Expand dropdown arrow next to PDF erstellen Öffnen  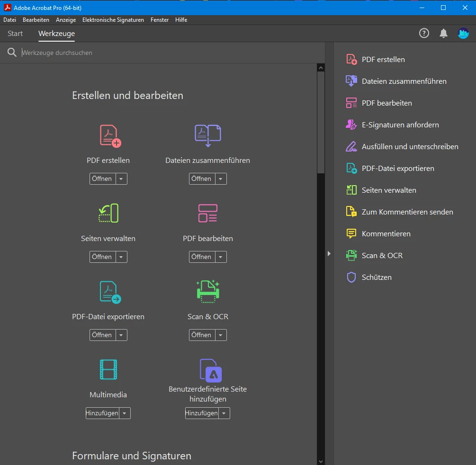(x=121, y=179)
